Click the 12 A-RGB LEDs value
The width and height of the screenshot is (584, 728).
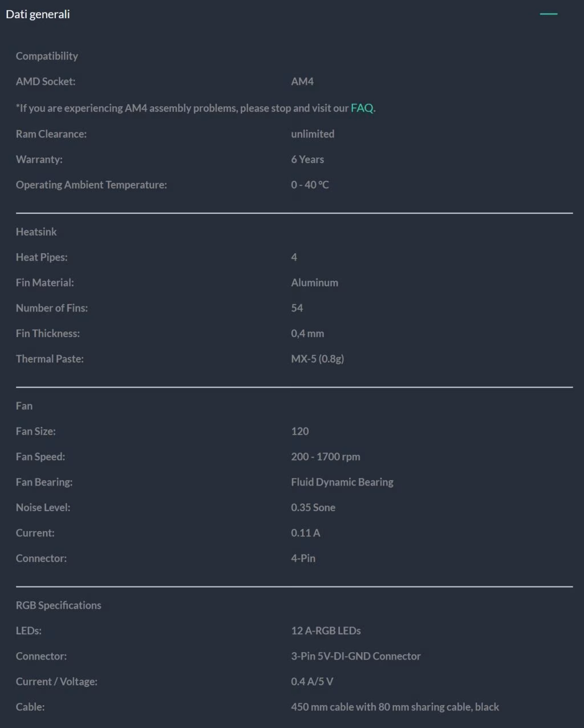326,630
